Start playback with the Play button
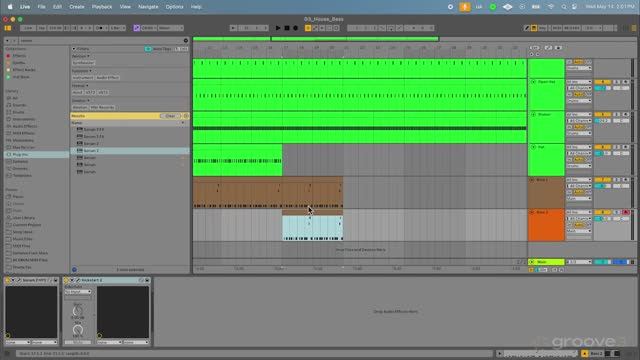 coord(278,28)
